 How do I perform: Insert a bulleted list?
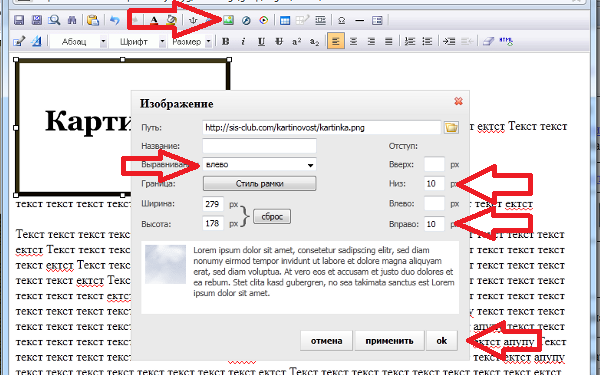pyautogui.click(x=427, y=41)
